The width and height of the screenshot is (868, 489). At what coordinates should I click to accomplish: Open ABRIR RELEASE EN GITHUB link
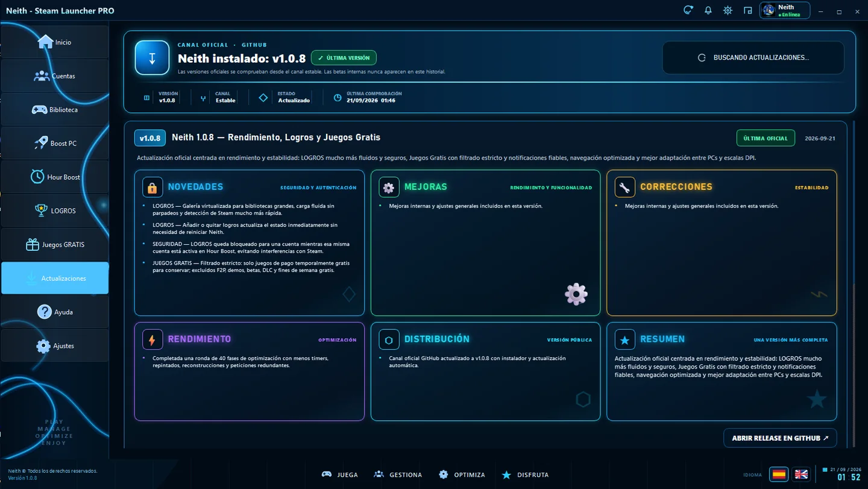[x=780, y=438]
